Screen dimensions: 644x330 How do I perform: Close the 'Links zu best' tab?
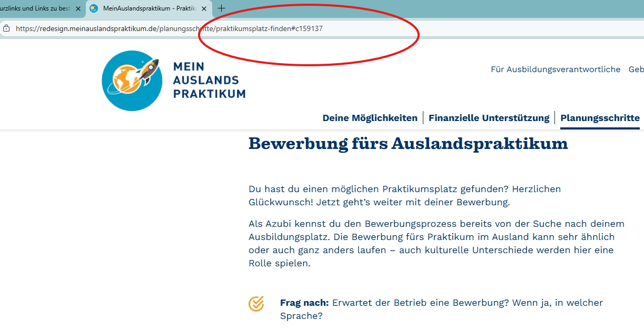[78, 8]
